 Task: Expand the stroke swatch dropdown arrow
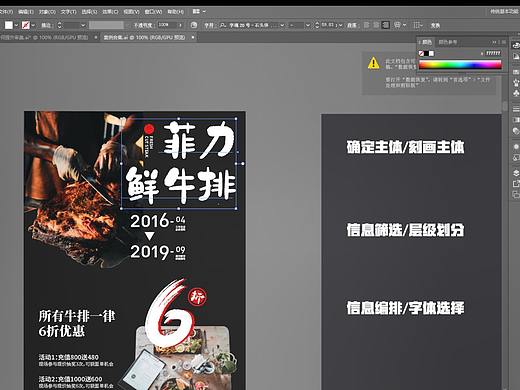33,25
